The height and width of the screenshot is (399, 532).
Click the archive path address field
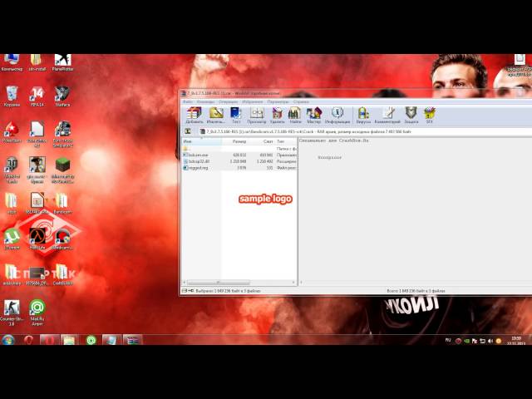(x=365, y=131)
